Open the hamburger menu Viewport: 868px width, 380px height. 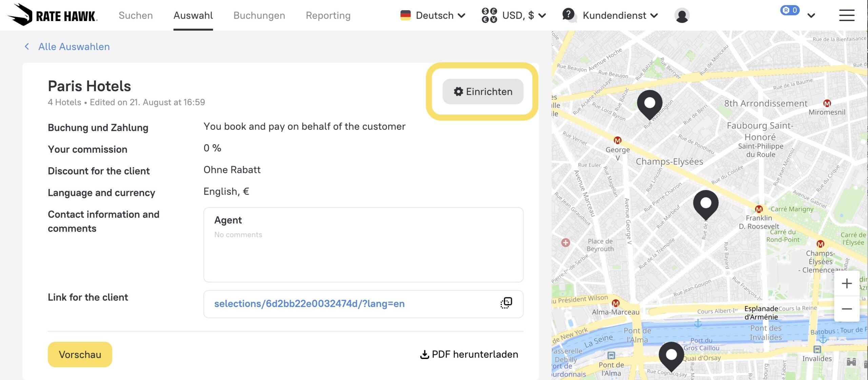(846, 16)
